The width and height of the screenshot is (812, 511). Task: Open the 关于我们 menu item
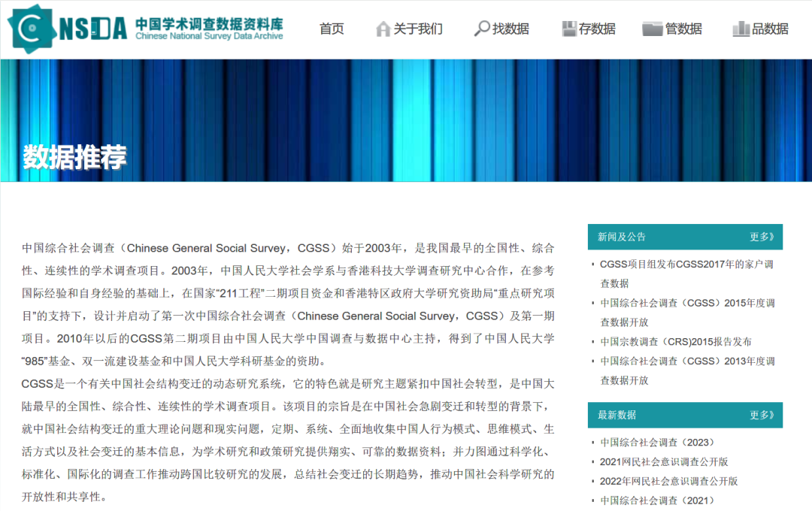click(418, 29)
